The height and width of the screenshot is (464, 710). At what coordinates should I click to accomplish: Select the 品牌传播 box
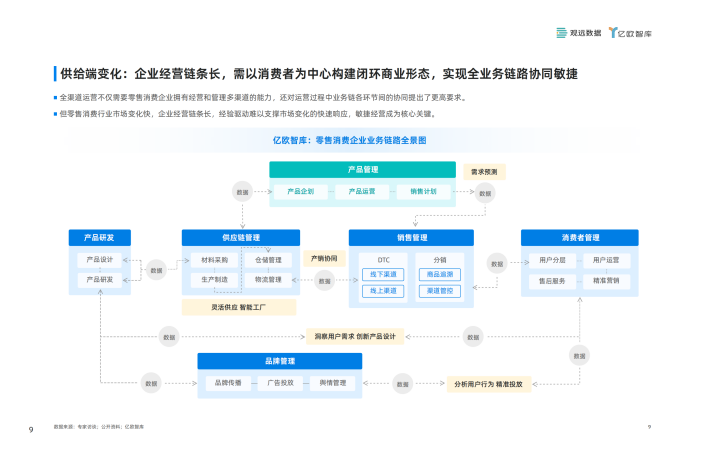point(228,383)
